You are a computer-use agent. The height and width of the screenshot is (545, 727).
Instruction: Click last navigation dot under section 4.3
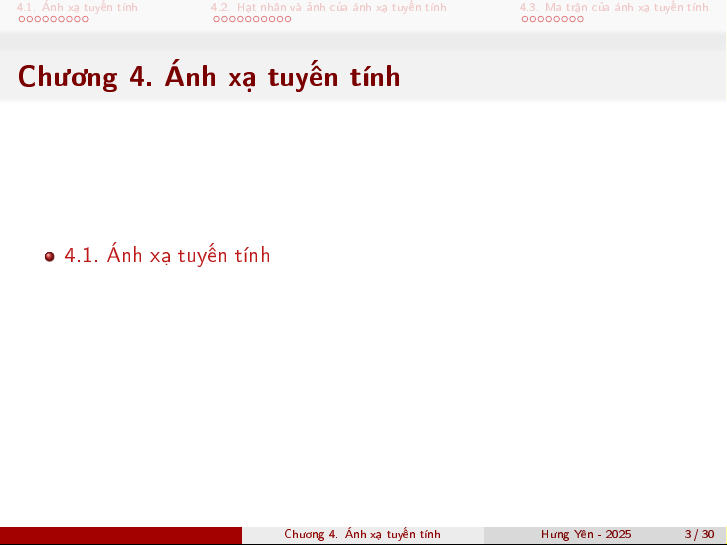pos(580,19)
